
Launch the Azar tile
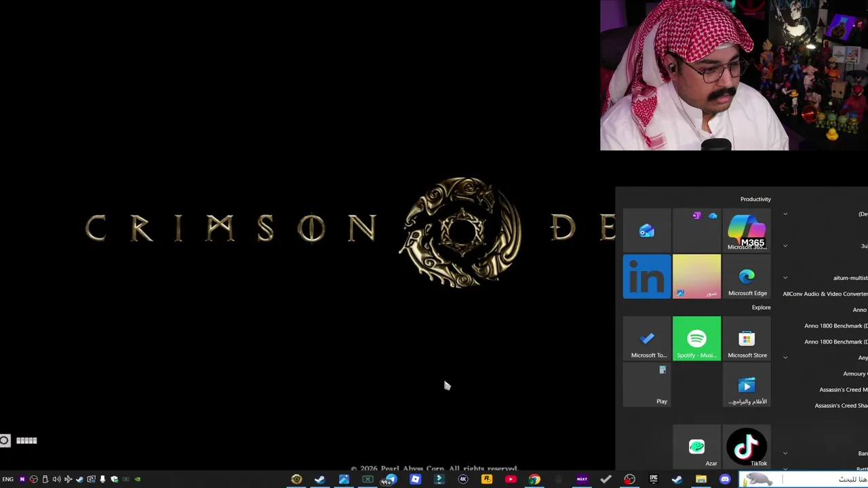696,447
